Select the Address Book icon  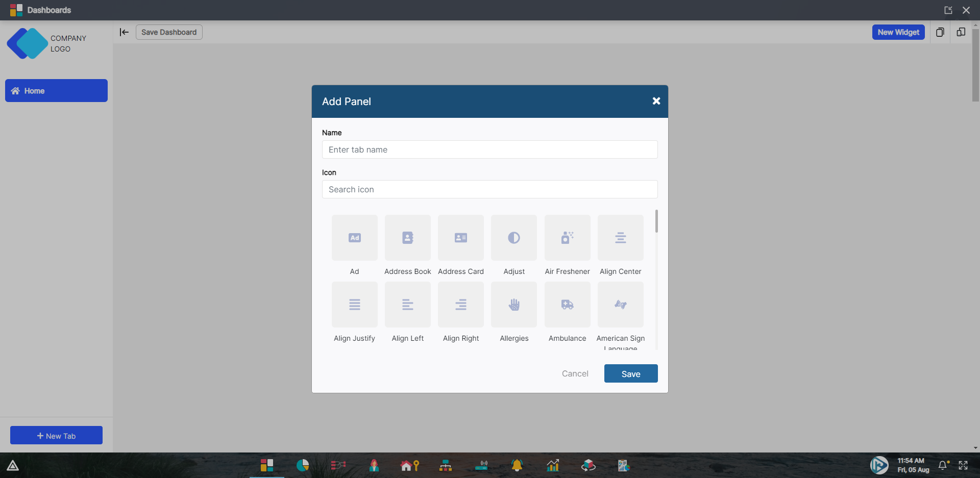click(407, 238)
